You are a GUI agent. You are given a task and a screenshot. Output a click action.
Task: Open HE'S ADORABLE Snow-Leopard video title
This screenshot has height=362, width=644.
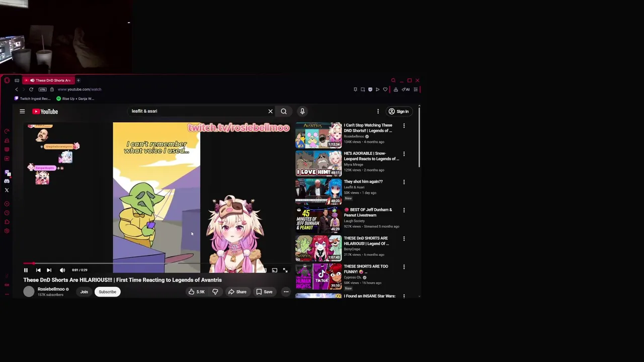point(371,156)
